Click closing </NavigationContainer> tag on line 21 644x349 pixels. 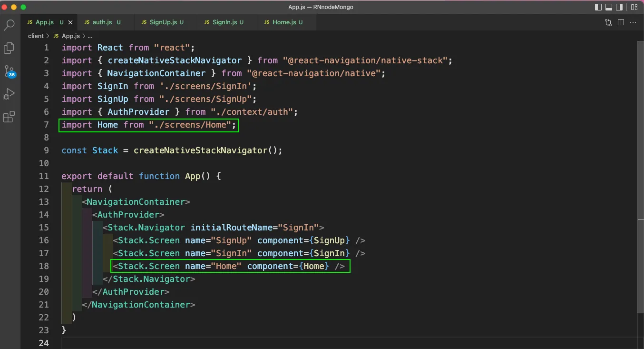138,305
